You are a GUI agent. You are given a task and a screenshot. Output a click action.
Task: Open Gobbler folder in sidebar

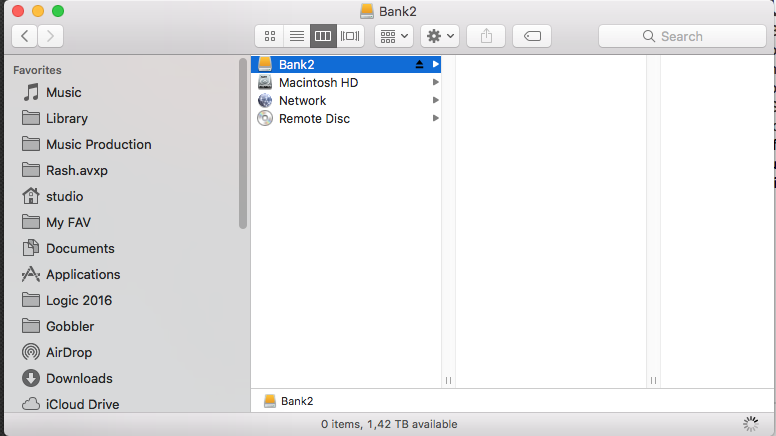point(58,326)
